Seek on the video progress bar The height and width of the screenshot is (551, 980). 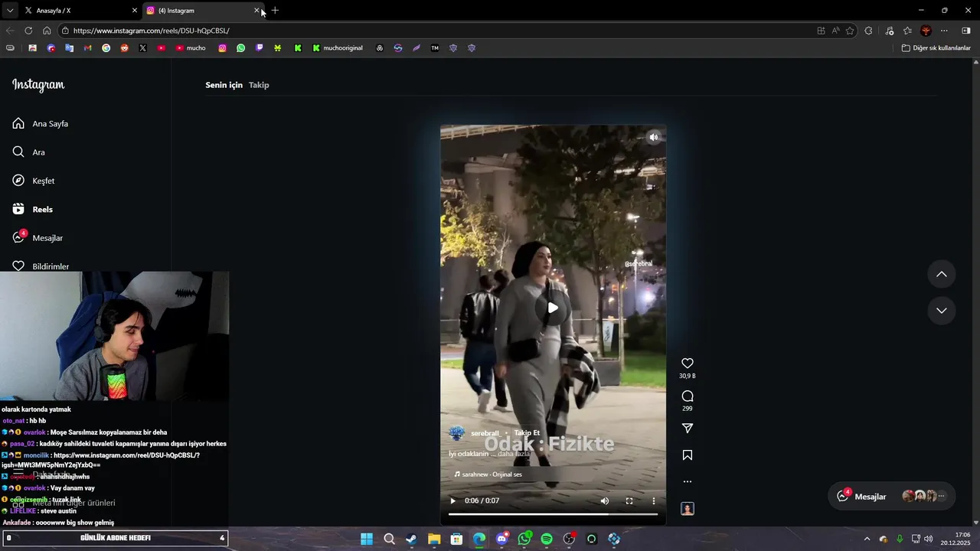click(553, 514)
